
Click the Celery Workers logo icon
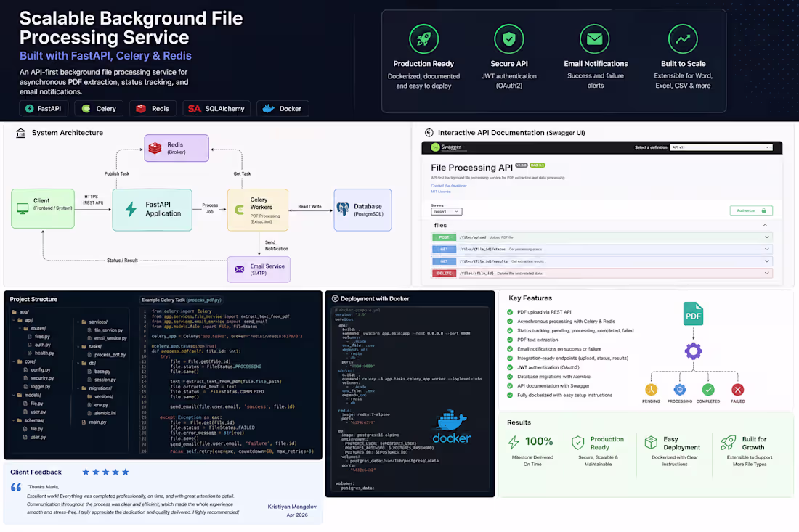click(x=239, y=209)
